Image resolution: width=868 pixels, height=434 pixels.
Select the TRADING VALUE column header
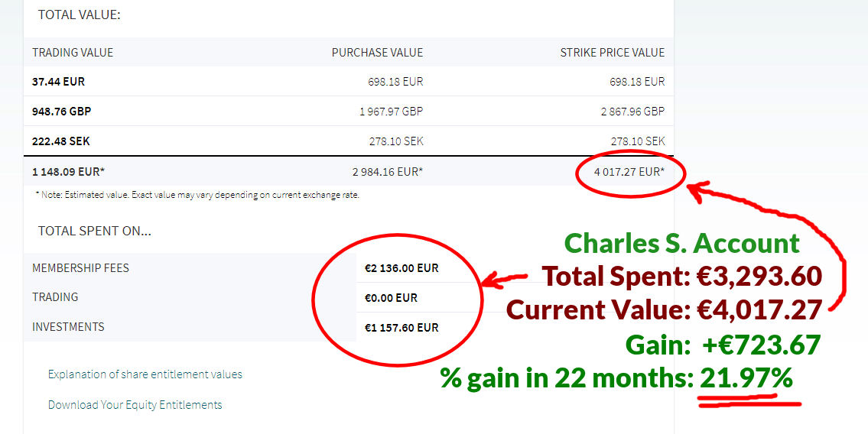(x=73, y=53)
